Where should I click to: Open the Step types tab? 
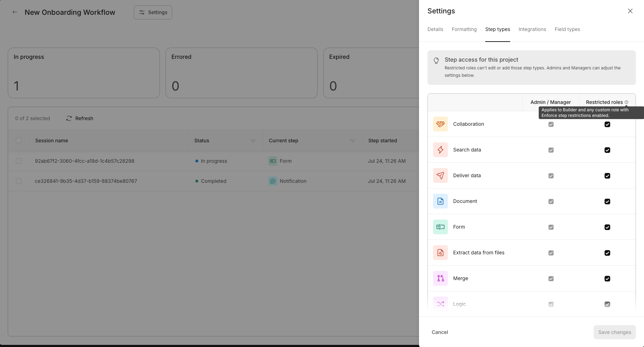coord(498,29)
